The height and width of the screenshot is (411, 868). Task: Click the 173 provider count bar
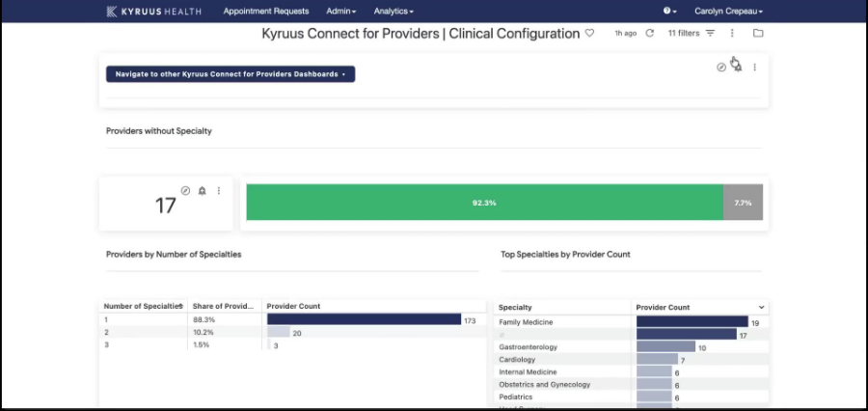[x=364, y=319]
